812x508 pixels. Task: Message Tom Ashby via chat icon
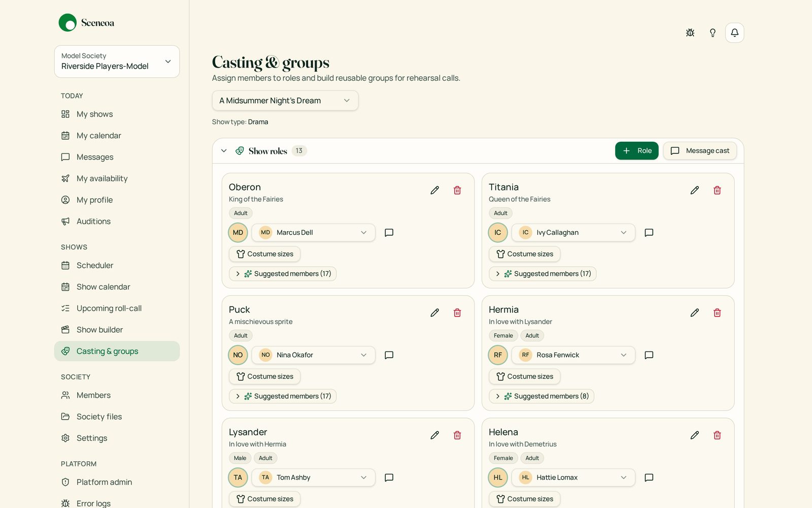[389, 478]
